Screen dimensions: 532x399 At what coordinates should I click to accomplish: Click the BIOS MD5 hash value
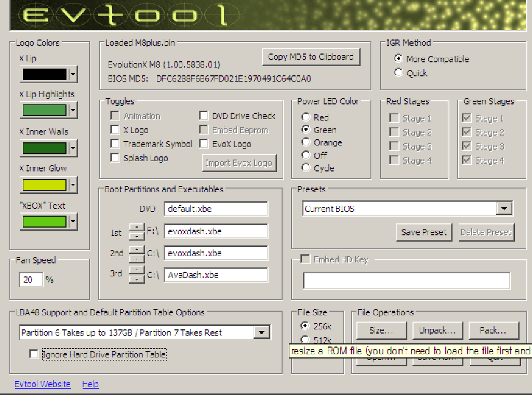(x=233, y=79)
